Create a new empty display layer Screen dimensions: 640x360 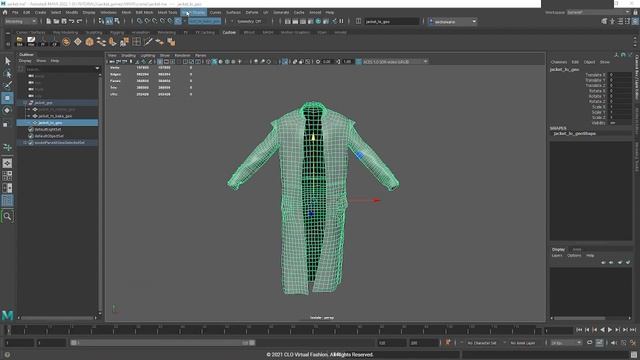tap(620, 262)
